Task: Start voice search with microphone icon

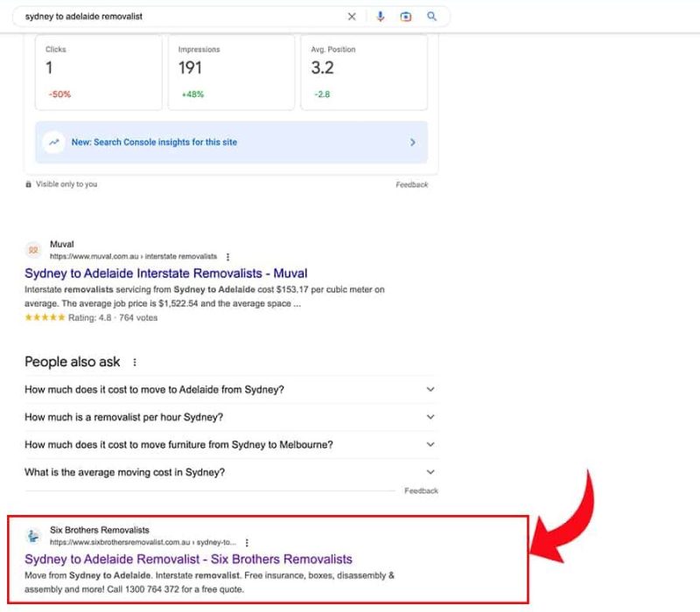Action: pyautogui.click(x=381, y=17)
